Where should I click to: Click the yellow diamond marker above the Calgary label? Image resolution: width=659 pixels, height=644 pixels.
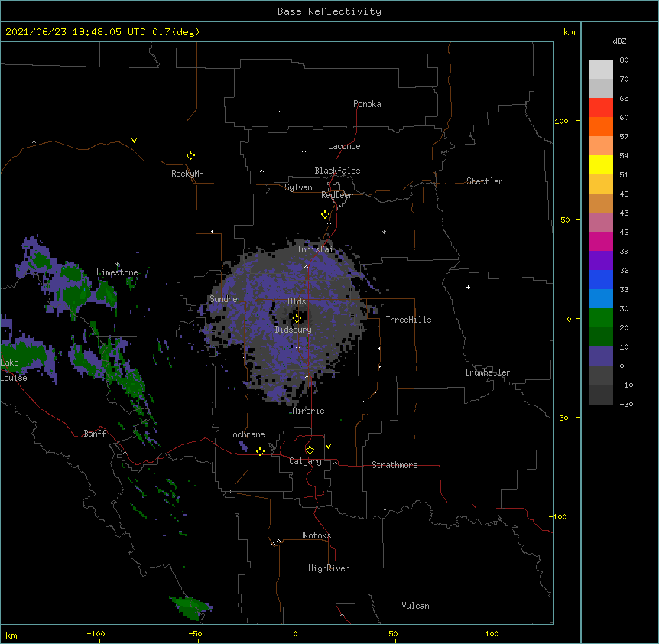pos(310,450)
